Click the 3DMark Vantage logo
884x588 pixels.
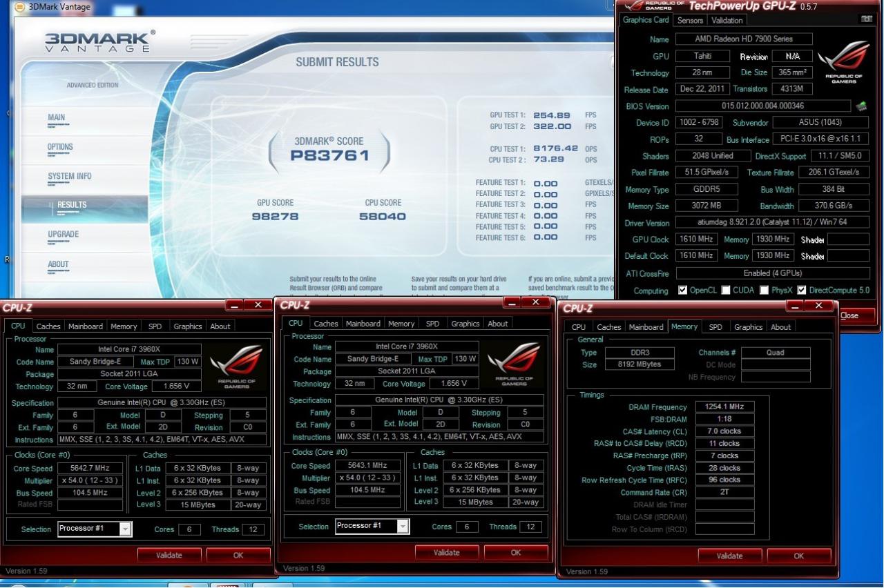tap(100, 41)
